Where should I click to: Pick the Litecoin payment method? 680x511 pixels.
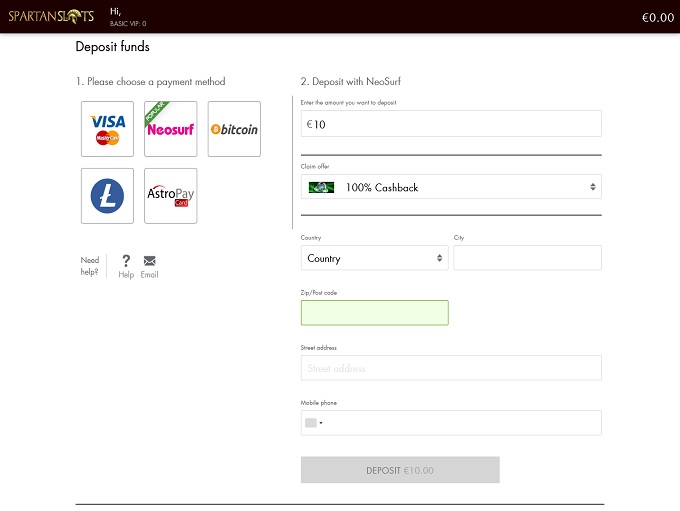pos(107,196)
